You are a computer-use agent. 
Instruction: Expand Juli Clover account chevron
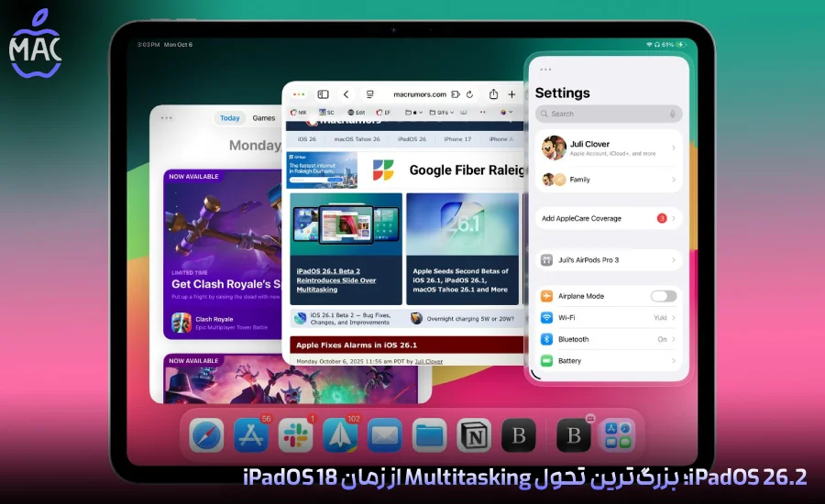[674, 148]
